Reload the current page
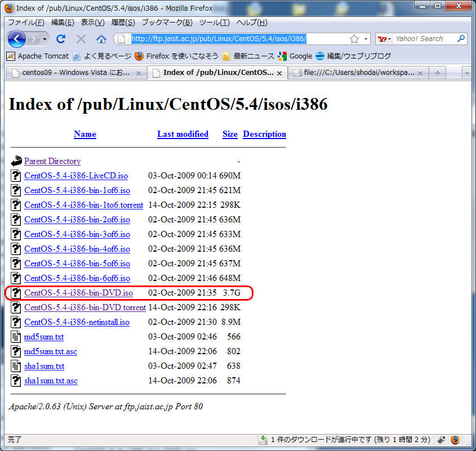Image resolution: width=476 pixels, height=451 pixels. 61,39
